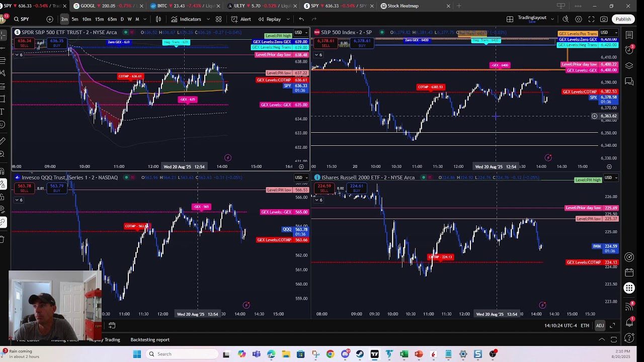Change the Russell 2000 chart USD dropdown
The image size is (644, 362).
tap(611, 177)
